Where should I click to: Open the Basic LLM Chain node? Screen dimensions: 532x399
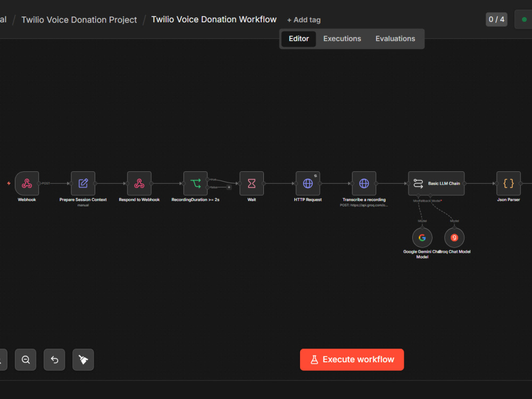[x=436, y=184]
